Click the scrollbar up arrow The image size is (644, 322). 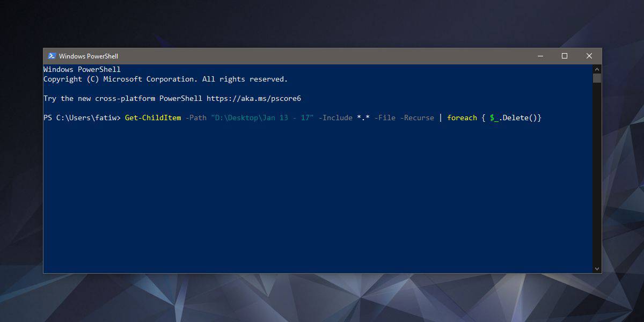pos(597,69)
